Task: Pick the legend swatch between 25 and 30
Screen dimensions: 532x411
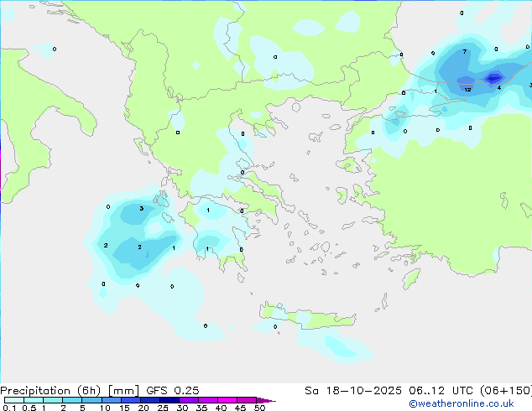Action: [x=170, y=400]
